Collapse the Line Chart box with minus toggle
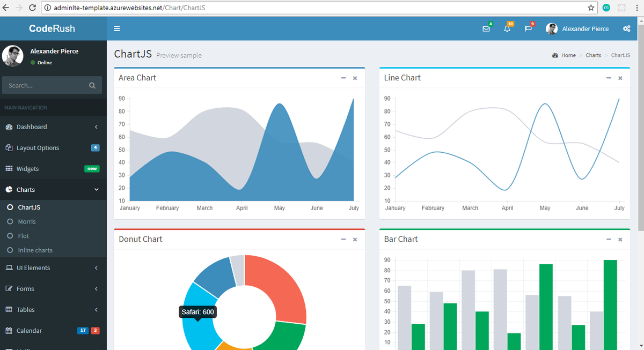644x350 pixels. (x=609, y=78)
